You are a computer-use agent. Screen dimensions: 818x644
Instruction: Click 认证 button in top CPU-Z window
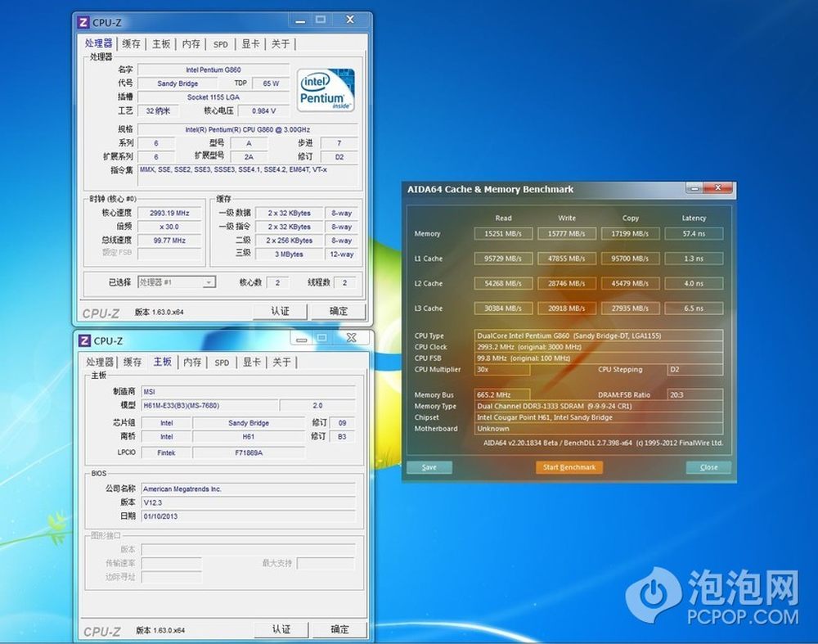[x=280, y=312]
